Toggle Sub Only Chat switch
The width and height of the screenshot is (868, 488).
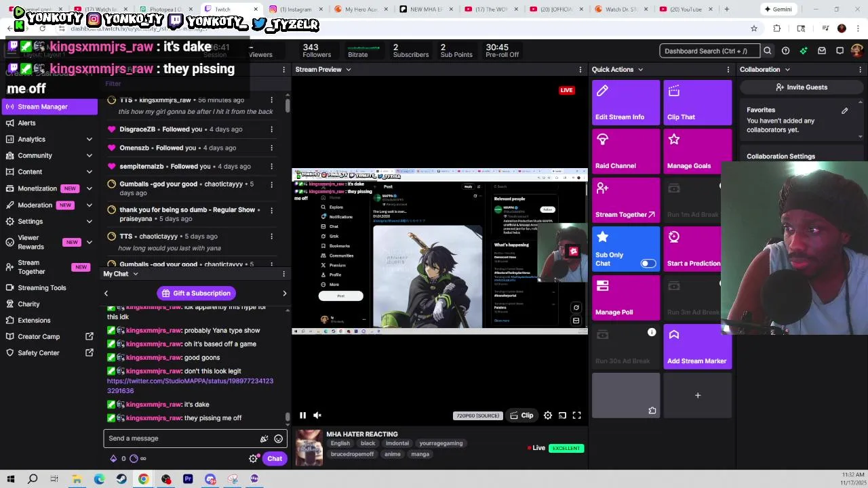pyautogui.click(x=648, y=263)
